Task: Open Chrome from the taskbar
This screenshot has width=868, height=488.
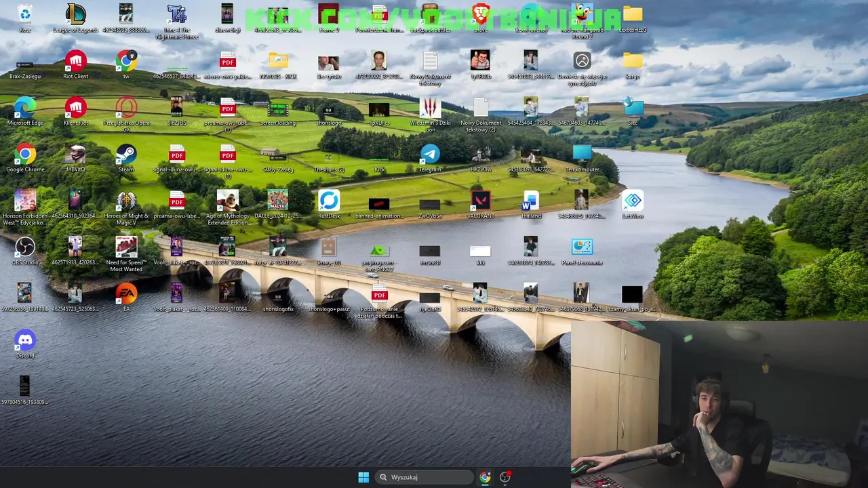Action: (x=485, y=477)
